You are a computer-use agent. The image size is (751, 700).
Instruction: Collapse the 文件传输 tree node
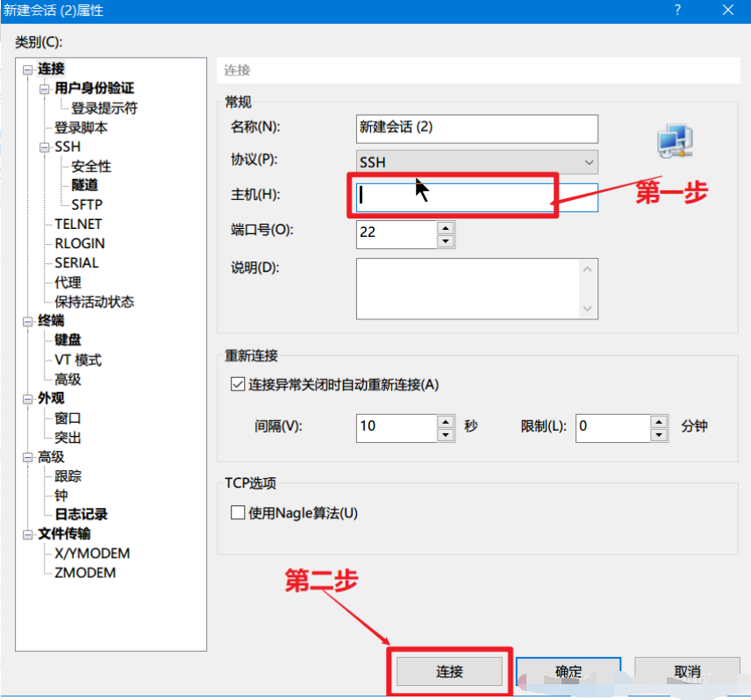(28, 534)
